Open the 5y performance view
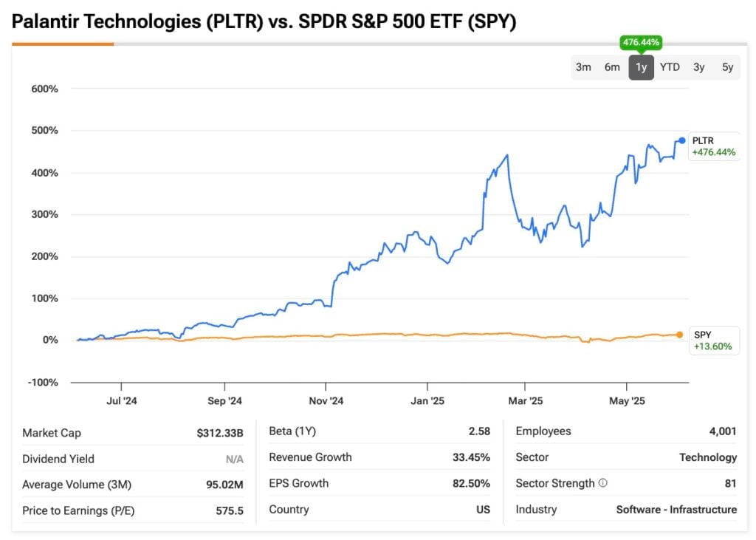 point(726,67)
